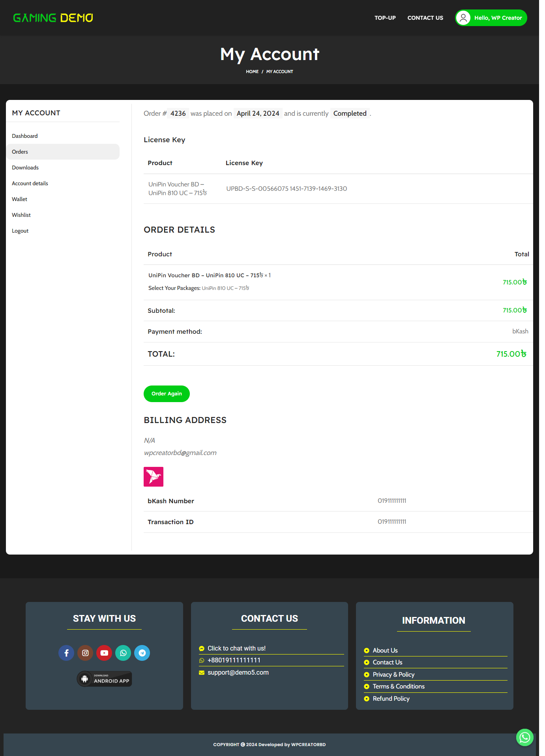Image resolution: width=545 pixels, height=756 pixels.
Task: Open the Instagram social icon
Action: pyautogui.click(x=85, y=653)
